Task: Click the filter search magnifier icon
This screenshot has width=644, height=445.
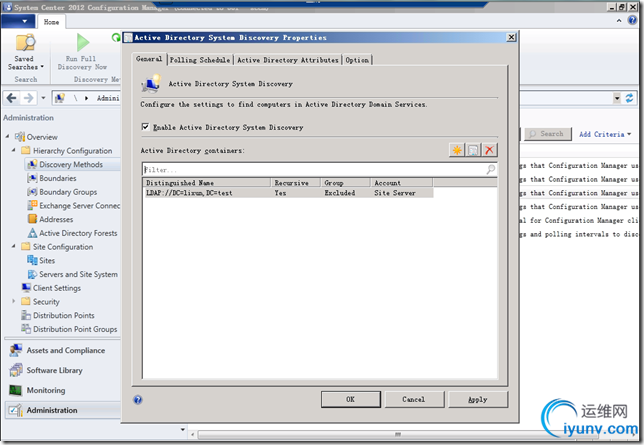Action: coord(491,169)
